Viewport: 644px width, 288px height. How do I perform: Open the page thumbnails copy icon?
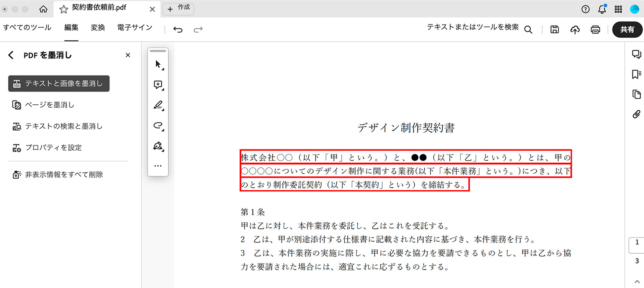tap(636, 94)
